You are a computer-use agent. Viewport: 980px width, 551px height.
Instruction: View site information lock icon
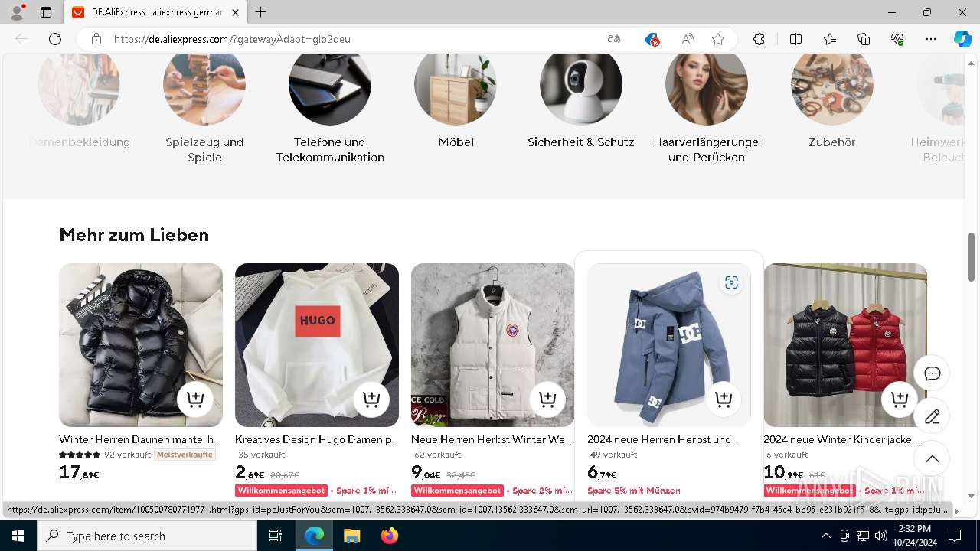[x=96, y=39]
